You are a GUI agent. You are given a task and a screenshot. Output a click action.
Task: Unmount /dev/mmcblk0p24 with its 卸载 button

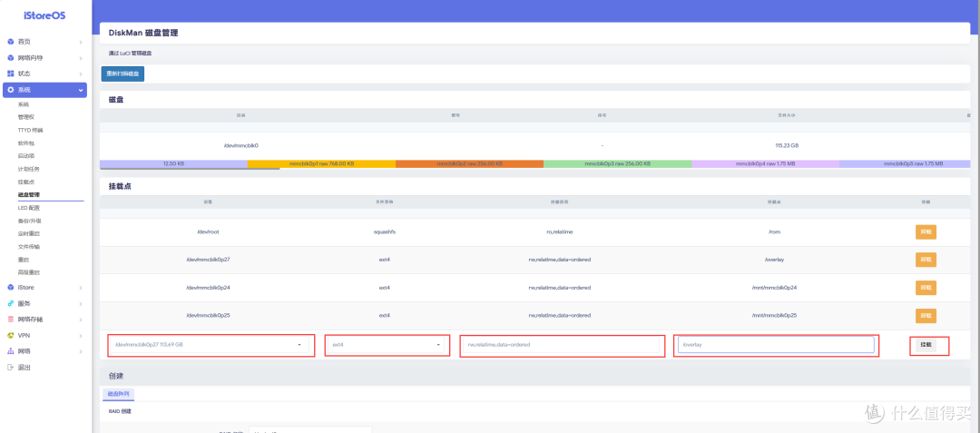[x=926, y=288]
